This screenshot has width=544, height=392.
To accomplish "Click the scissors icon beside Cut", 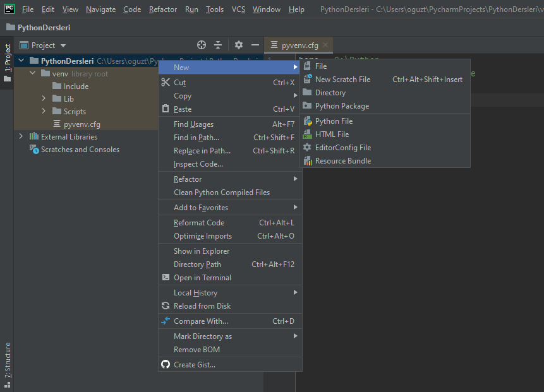I will tap(166, 83).
